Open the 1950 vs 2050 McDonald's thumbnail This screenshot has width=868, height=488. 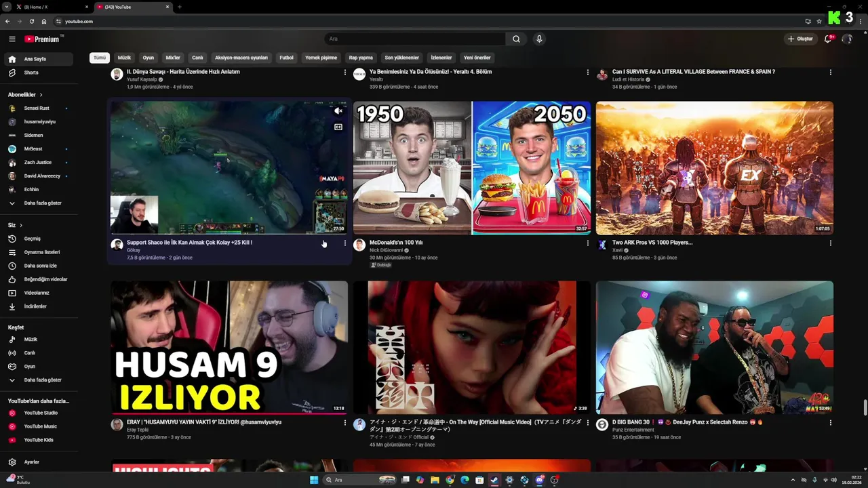pyautogui.click(x=472, y=168)
